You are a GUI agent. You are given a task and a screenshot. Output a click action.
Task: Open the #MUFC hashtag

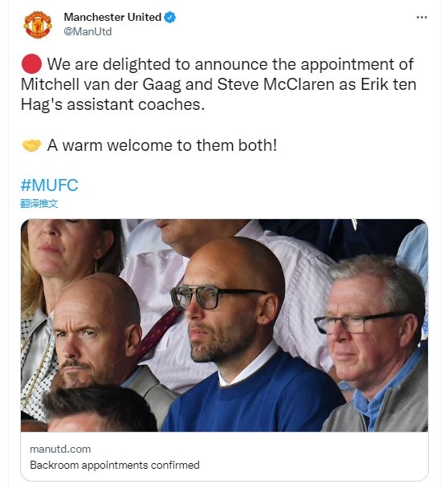(x=49, y=185)
